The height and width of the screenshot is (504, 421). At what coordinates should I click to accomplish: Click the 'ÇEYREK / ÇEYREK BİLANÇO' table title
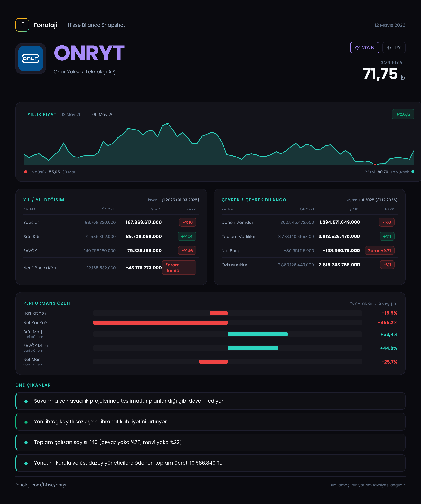[x=254, y=200]
